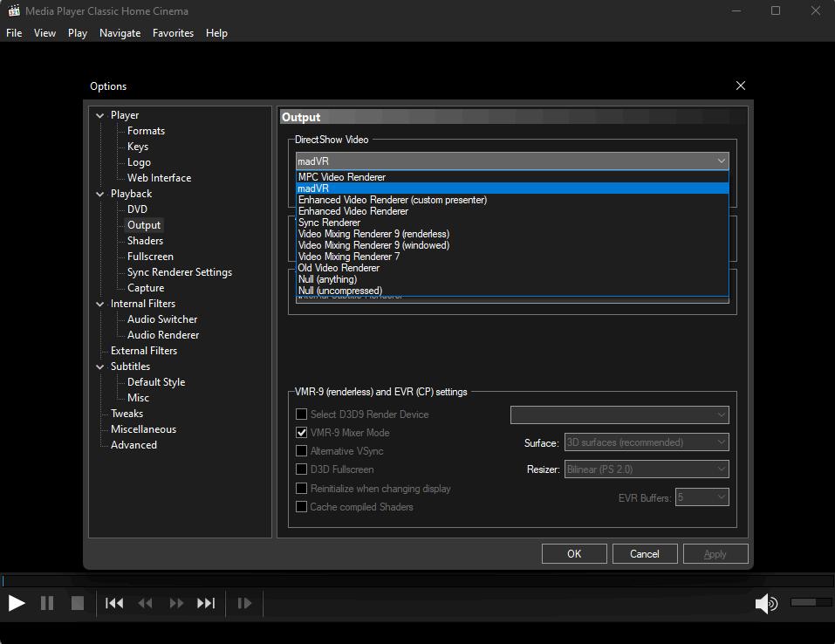Choose Sync Renderer from the dropdown list
The image size is (835, 644).
(x=329, y=223)
